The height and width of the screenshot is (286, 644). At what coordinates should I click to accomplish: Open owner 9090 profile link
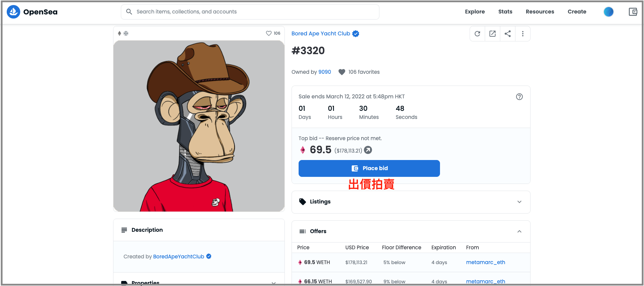click(325, 72)
